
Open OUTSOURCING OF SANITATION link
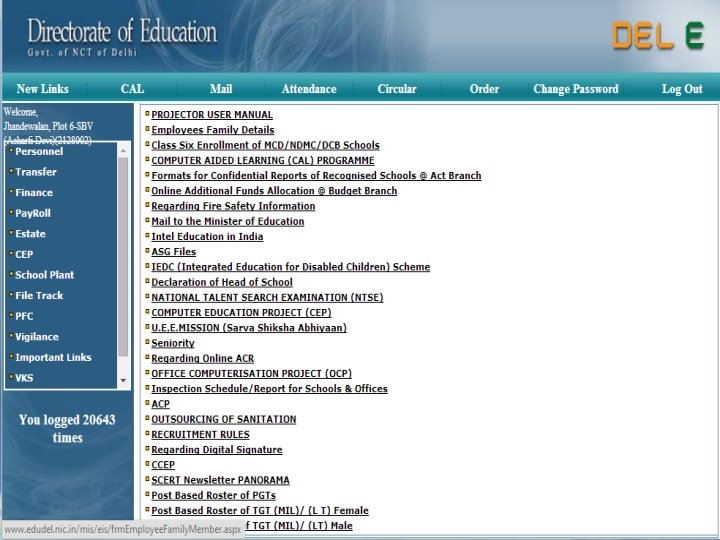pyautogui.click(x=224, y=419)
